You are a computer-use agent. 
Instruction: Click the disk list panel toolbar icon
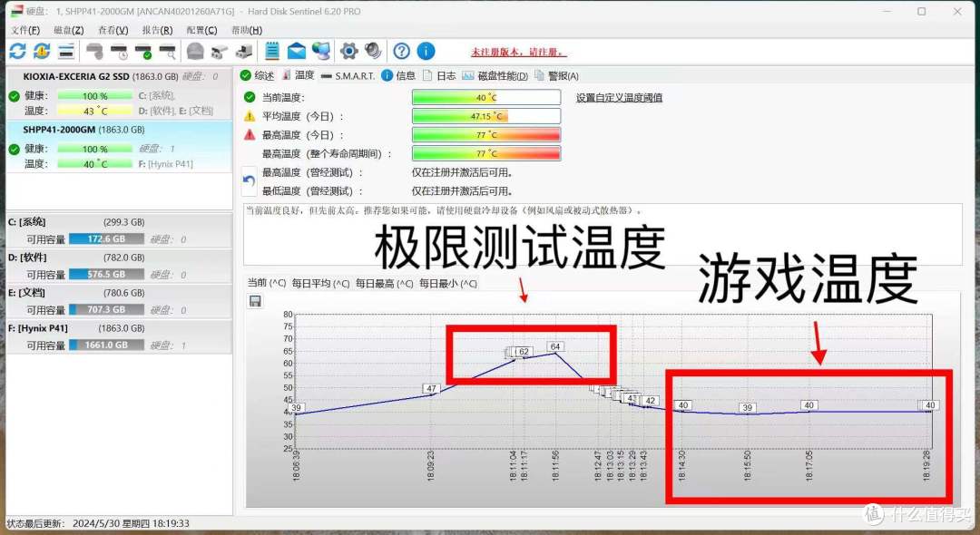[66, 51]
